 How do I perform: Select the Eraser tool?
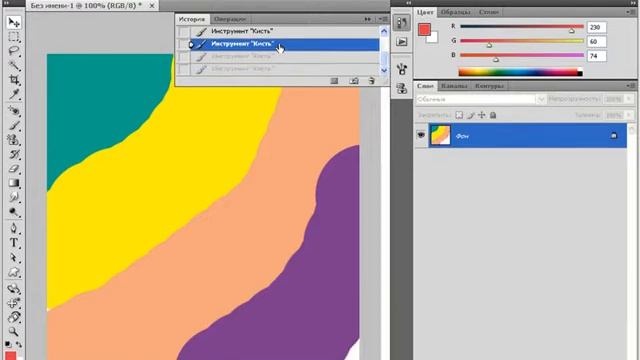13,168
